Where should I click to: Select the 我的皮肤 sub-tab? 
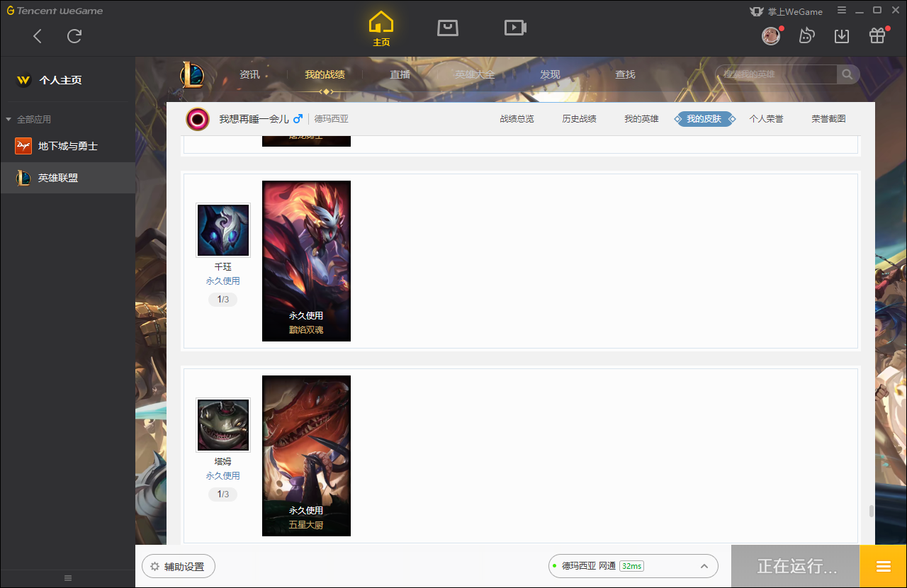(704, 119)
